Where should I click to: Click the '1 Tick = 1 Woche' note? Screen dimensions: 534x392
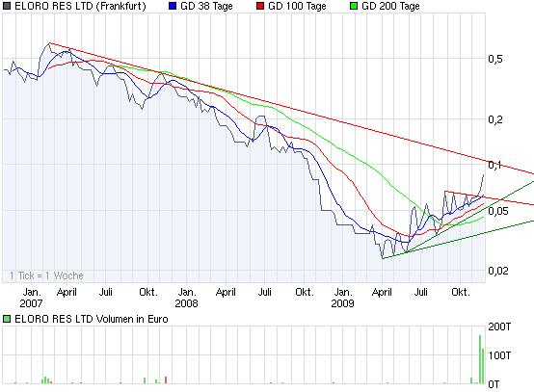[x=46, y=275]
